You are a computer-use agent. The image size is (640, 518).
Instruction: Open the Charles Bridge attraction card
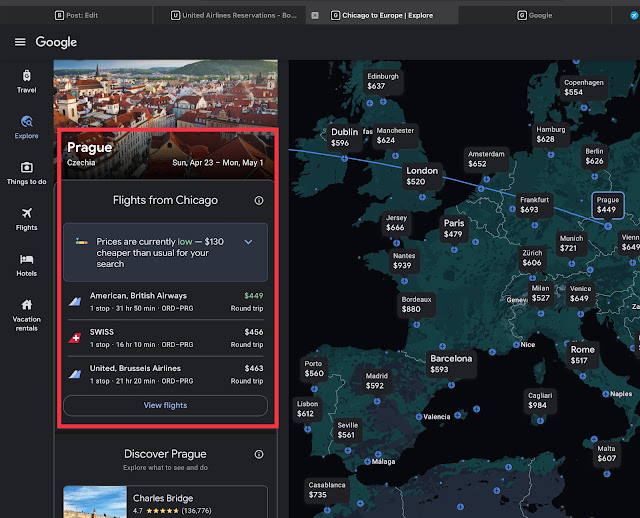[x=166, y=502]
